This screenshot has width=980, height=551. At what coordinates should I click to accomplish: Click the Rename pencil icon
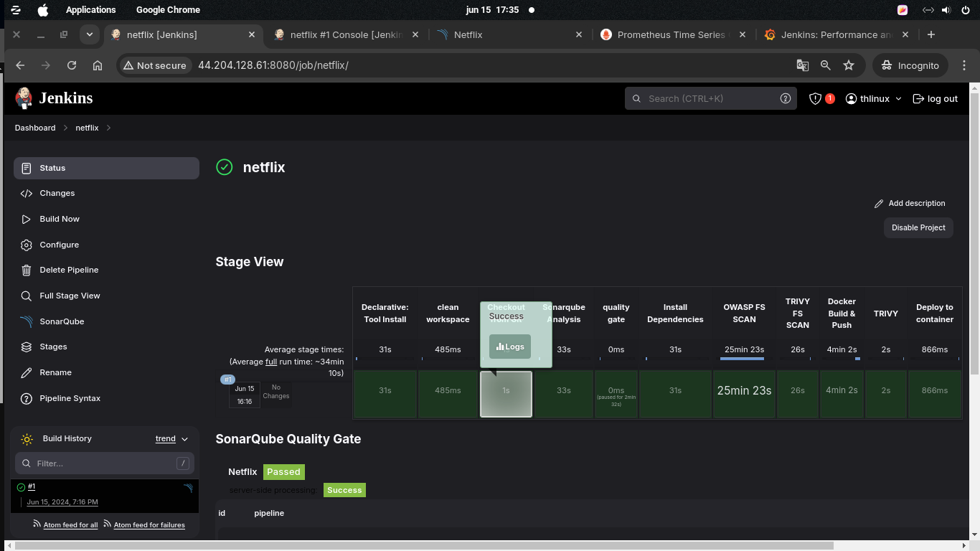pyautogui.click(x=27, y=372)
